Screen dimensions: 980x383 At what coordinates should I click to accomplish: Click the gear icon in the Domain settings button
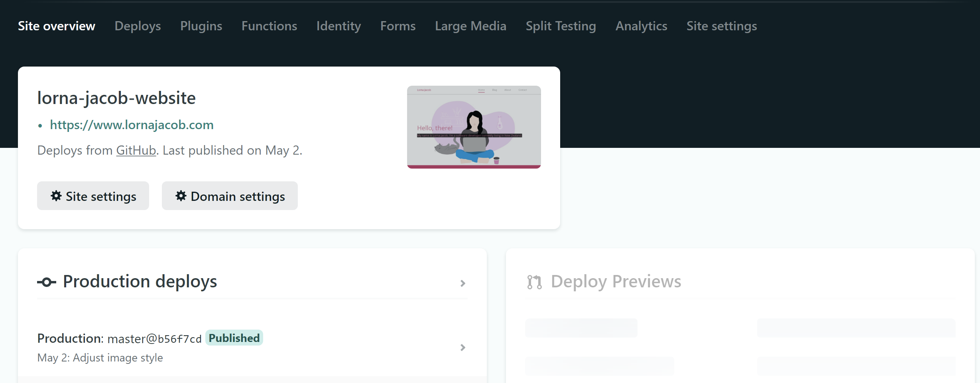(x=181, y=196)
